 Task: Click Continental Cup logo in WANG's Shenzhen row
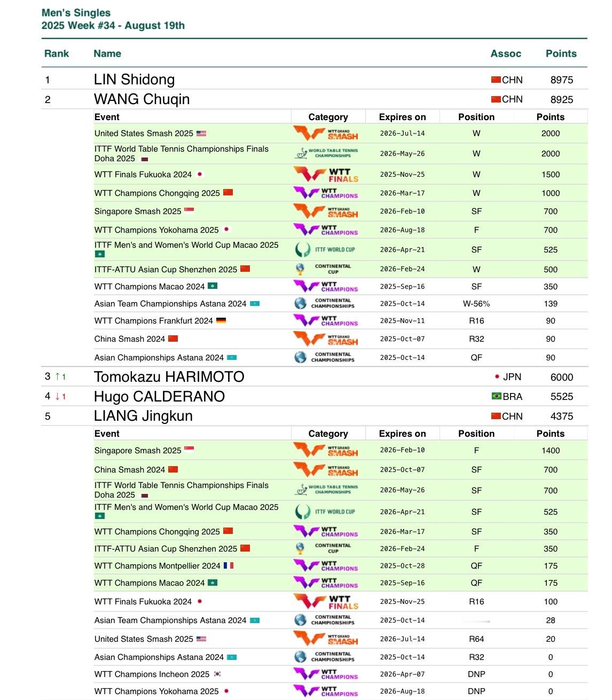click(324, 269)
